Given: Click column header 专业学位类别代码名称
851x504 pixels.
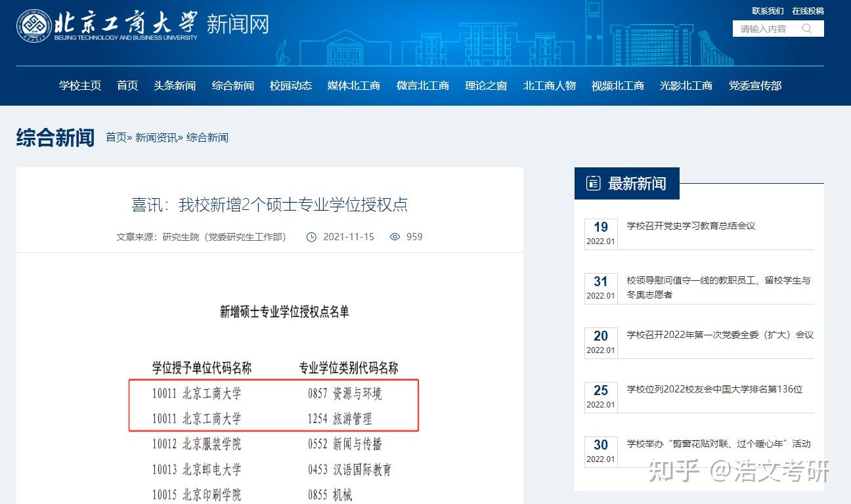Looking at the screenshot, I should tap(349, 367).
